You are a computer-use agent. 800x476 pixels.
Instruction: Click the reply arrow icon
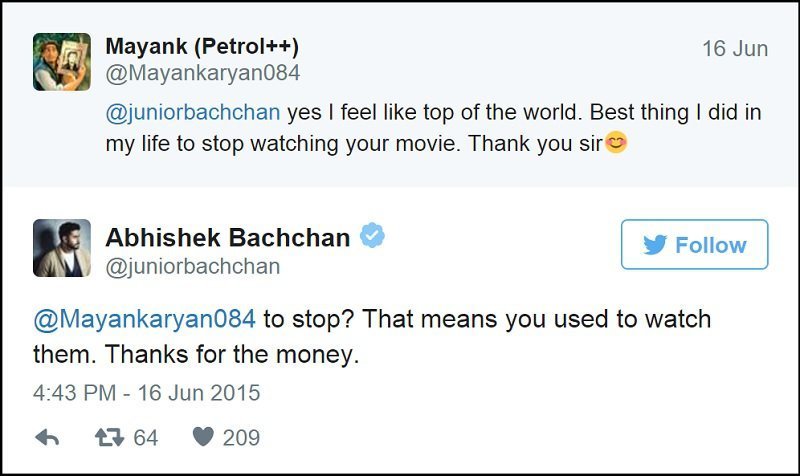pos(47,437)
